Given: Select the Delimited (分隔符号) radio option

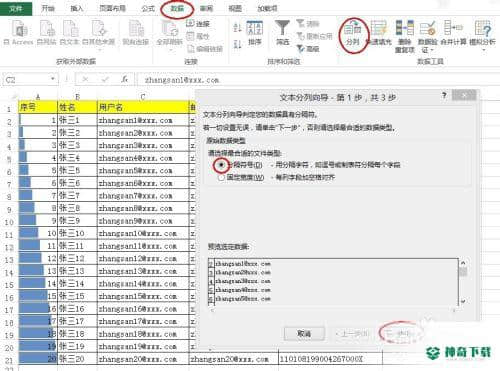Looking at the screenshot, I should [221, 165].
